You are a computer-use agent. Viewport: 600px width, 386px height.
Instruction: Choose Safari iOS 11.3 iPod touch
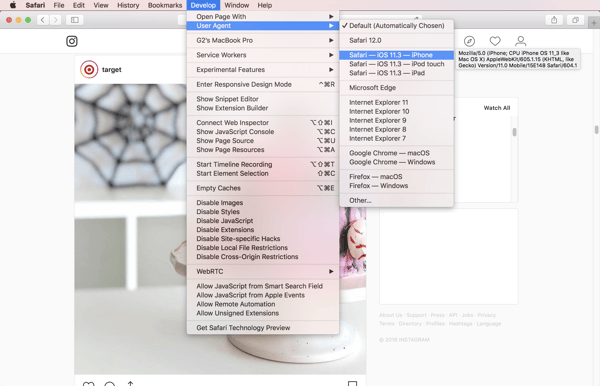tap(396, 64)
